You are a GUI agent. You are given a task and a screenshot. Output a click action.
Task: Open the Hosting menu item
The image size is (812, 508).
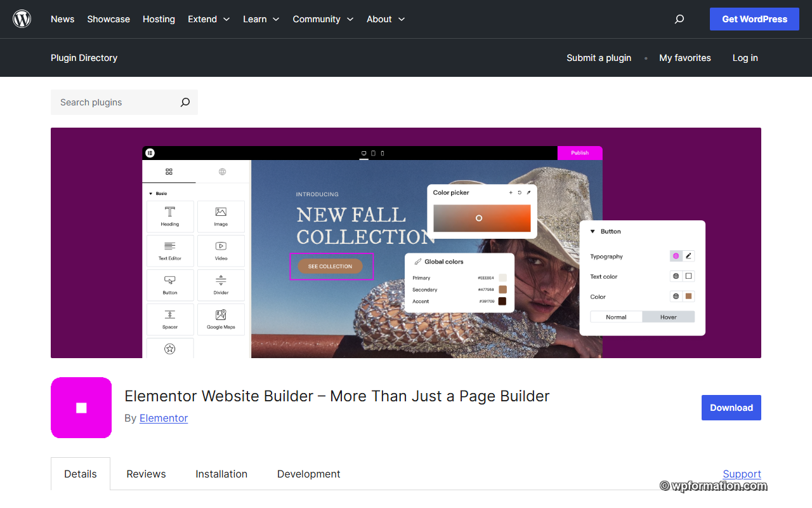coord(159,19)
